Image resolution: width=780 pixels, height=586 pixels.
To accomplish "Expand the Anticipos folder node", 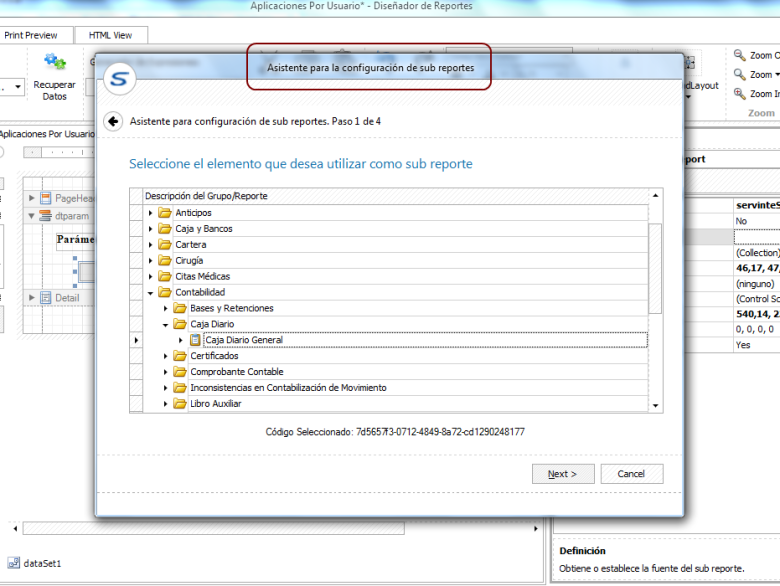I will tap(151, 213).
